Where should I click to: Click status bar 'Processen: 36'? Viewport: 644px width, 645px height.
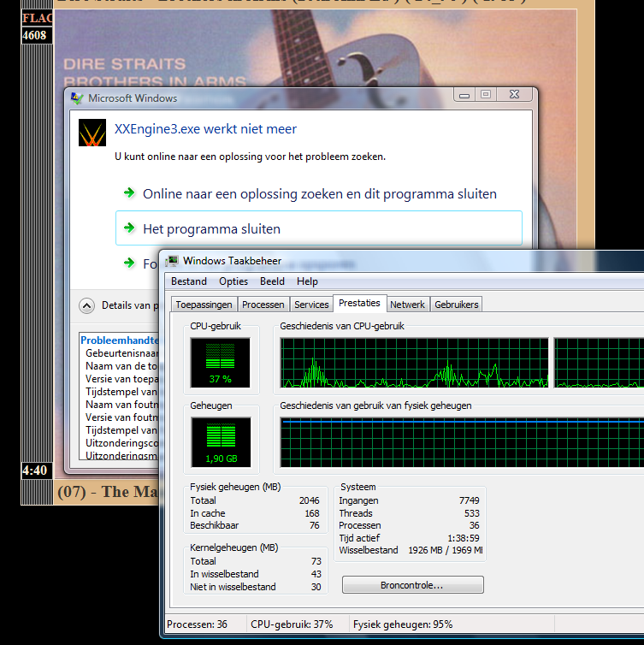click(197, 624)
